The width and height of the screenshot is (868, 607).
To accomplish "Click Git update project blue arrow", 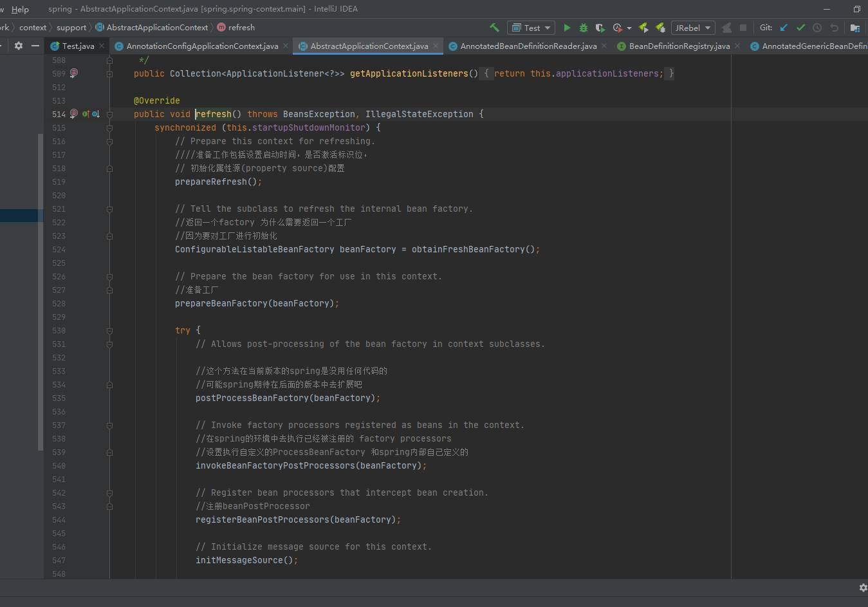I will click(x=784, y=28).
